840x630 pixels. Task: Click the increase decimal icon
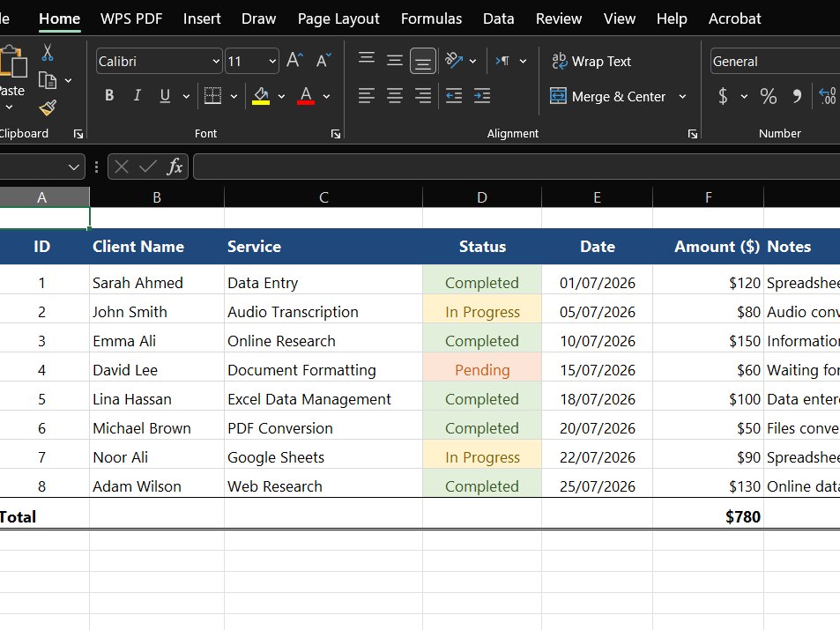(x=829, y=96)
